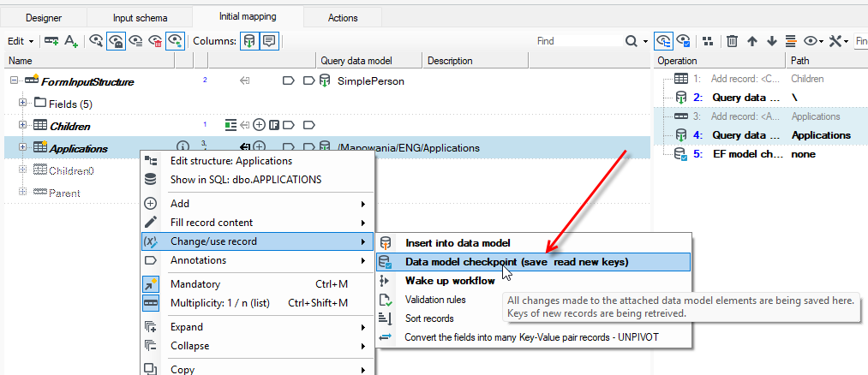
Task: Move operation down with down arrow
Action: point(772,40)
